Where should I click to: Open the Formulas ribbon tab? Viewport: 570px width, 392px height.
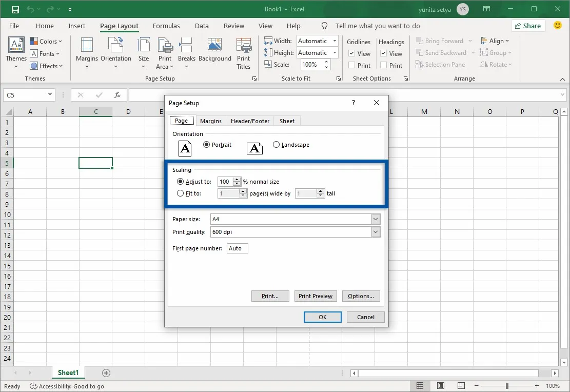tap(166, 26)
